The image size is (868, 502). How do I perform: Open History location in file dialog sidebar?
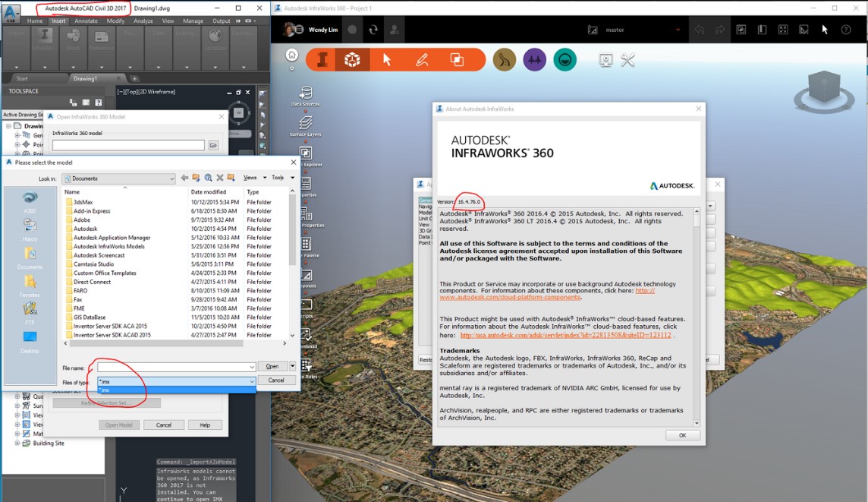pyautogui.click(x=30, y=230)
